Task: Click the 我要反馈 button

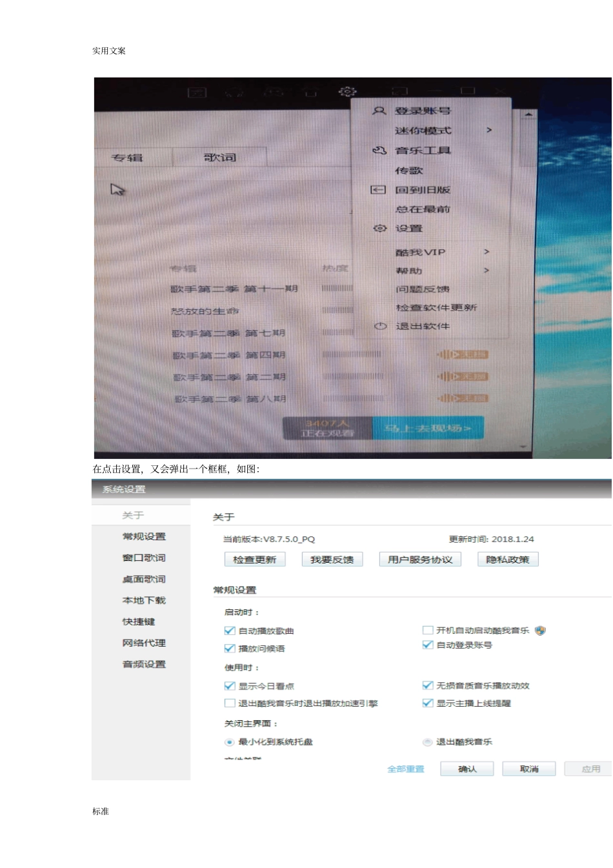Action: click(332, 560)
